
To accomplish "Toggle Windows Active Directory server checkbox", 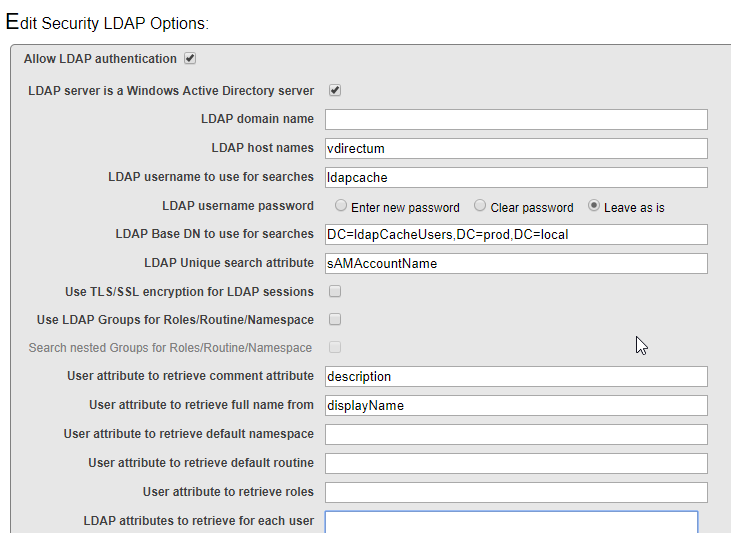I will [335, 90].
